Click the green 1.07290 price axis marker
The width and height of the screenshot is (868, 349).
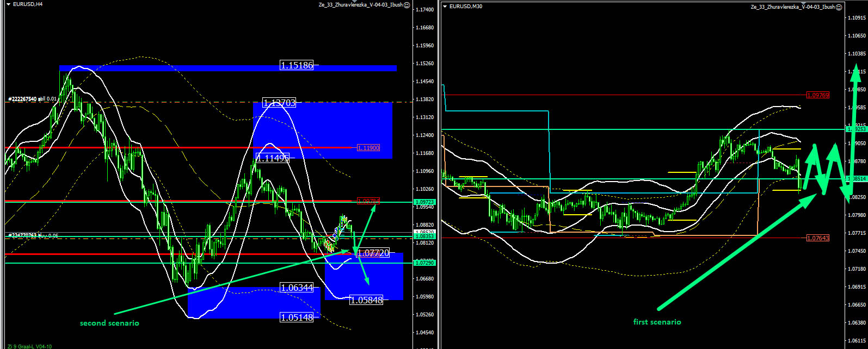tap(424, 263)
